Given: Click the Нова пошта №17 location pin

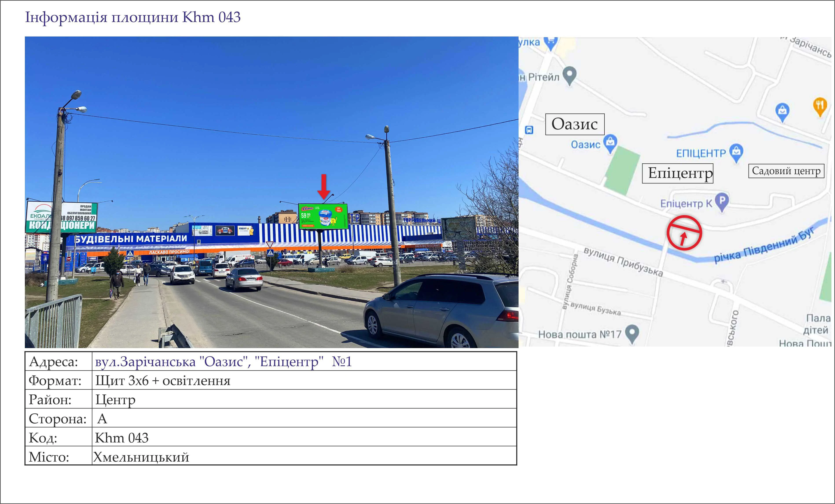Looking at the screenshot, I should 632,333.
